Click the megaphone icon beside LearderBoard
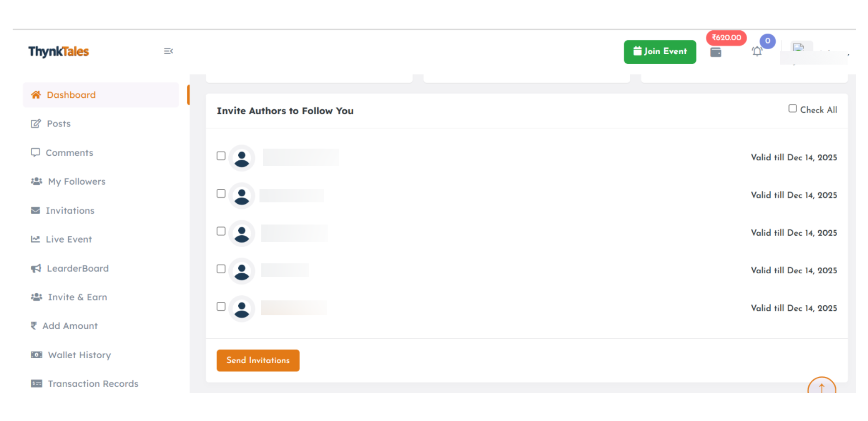Screen dimensions: 868x421 36,268
